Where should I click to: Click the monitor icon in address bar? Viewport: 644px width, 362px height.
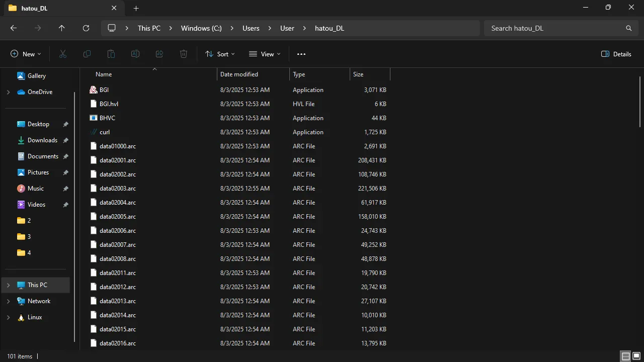[112, 28]
